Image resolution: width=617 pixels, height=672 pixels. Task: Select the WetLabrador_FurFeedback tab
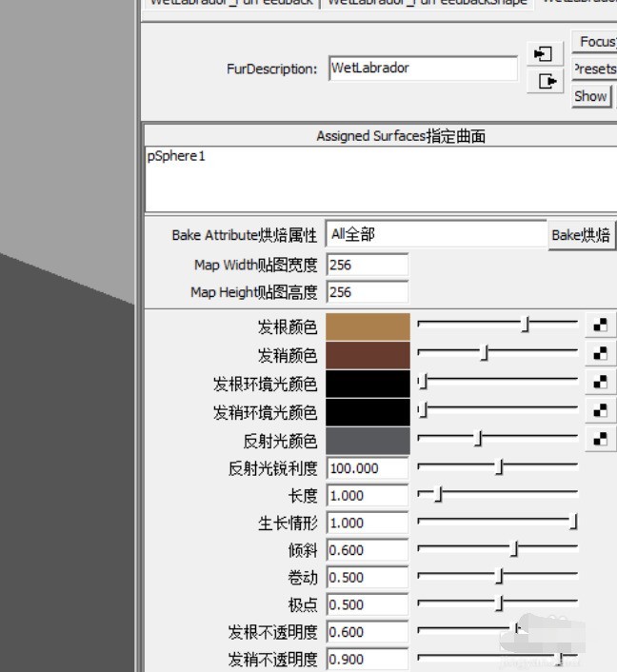(230, 3)
